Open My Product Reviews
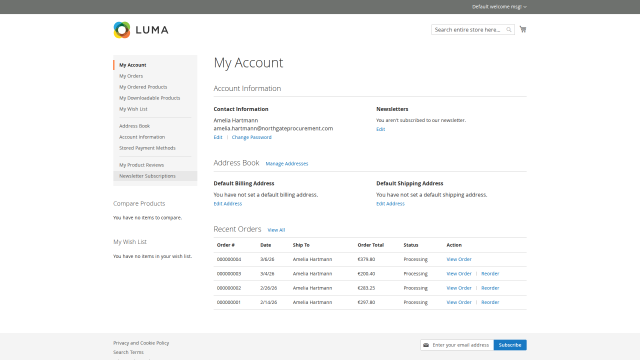The width and height of the screenshot is (640, 360). coord(141,165)
